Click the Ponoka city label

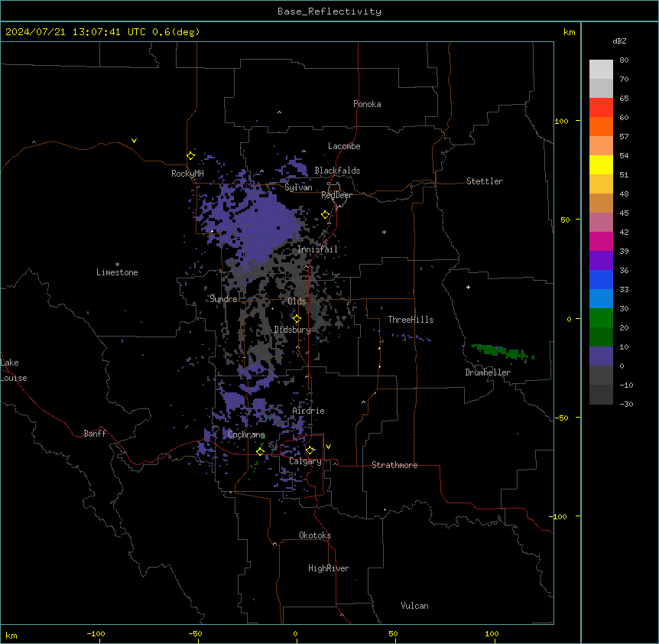point(367,104)
